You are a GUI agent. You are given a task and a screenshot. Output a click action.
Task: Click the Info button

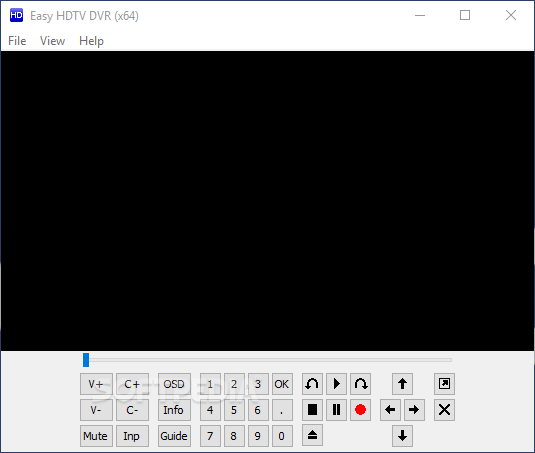[x=174, y=410]
